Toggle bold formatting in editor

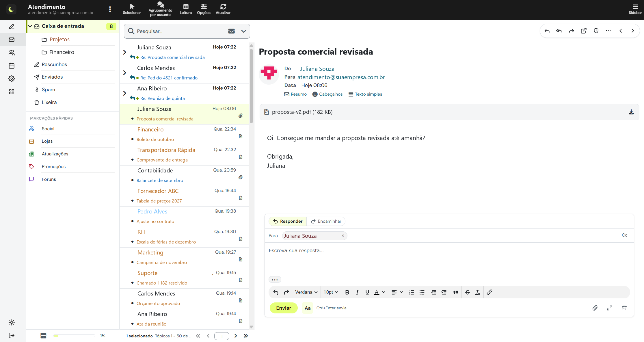tap(347, 292)
